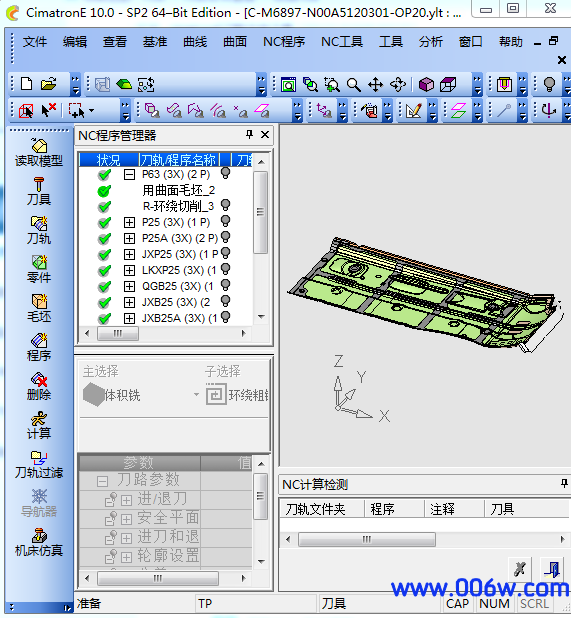Open 刀轨过滤 toolpath filter icon
Image resolution: width=571 pixels, height=618 pixels.
pyautogui.click(x=39, y=458)
